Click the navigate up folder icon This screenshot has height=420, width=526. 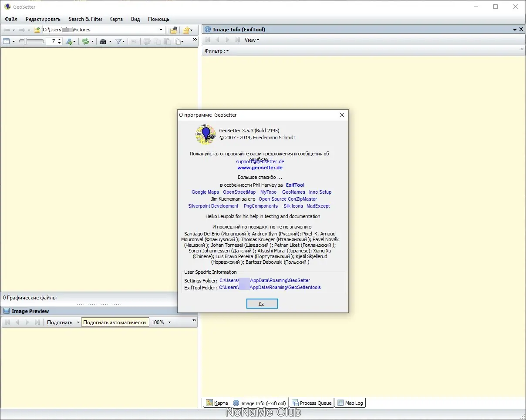click(x=37, y=30)
